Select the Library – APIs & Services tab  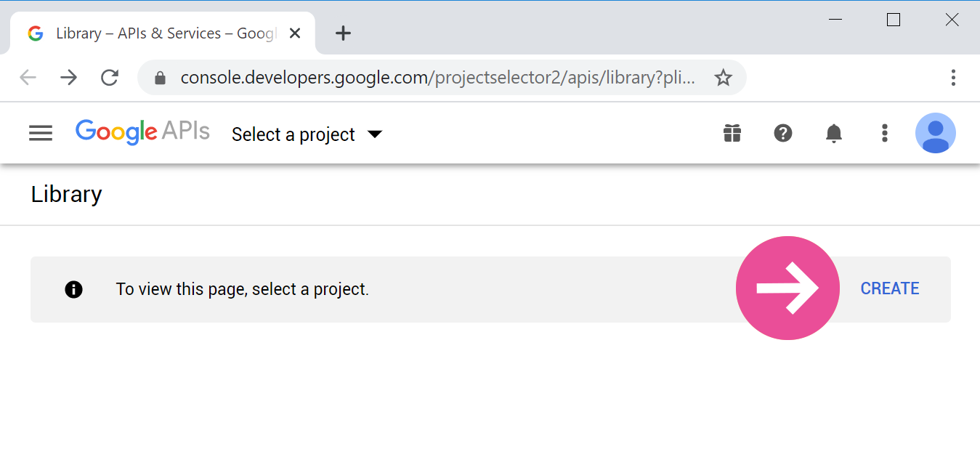point(163,33)
